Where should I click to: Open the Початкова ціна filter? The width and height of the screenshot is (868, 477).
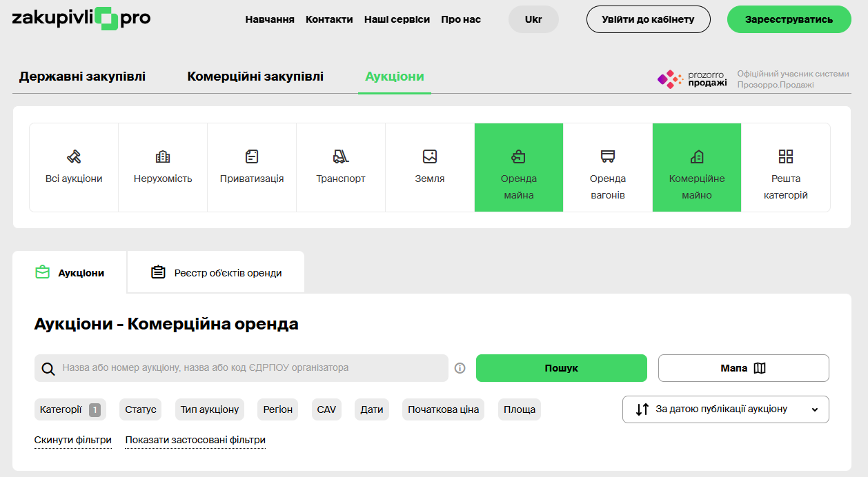tap(443, 409)
